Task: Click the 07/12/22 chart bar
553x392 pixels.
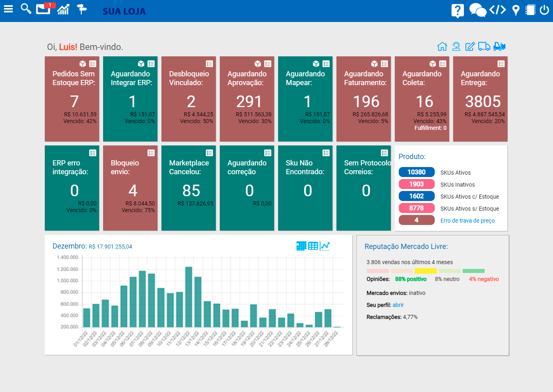Action: pos(142,299)
